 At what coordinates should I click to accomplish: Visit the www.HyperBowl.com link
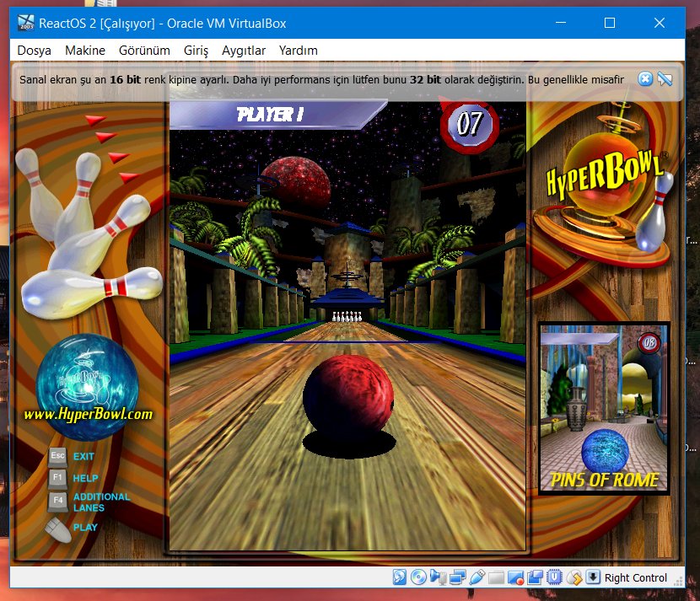pyautogui.click(x=89, y=414)
